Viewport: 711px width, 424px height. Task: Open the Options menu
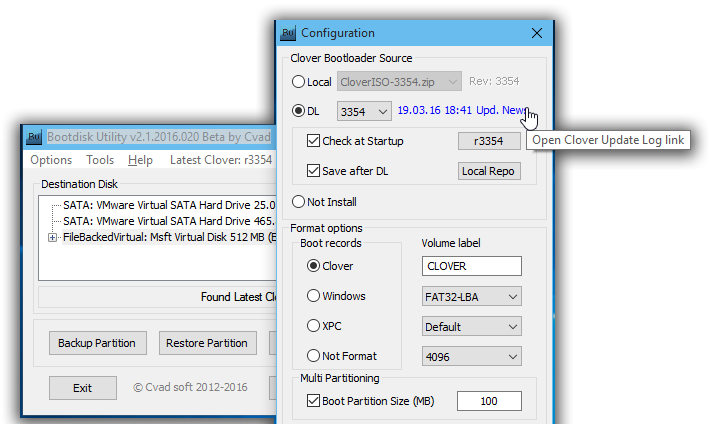pyautogui.click(x=51, y=160)
